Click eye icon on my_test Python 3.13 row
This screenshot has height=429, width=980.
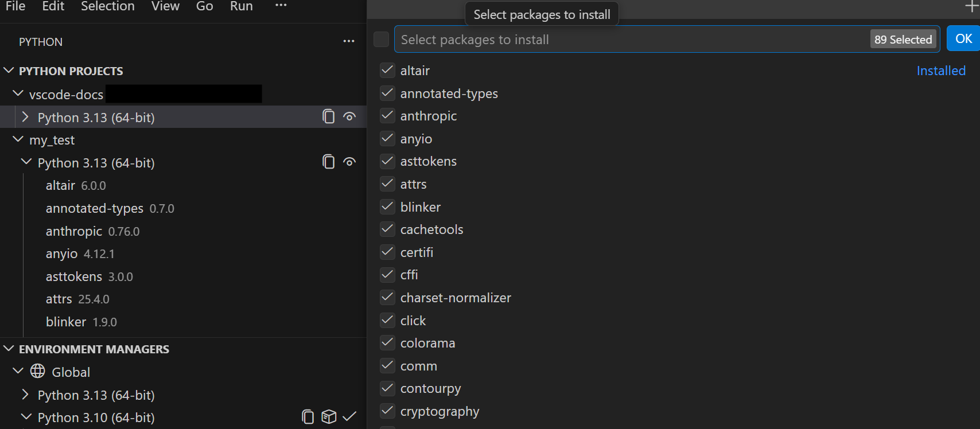tap(349, 162)
